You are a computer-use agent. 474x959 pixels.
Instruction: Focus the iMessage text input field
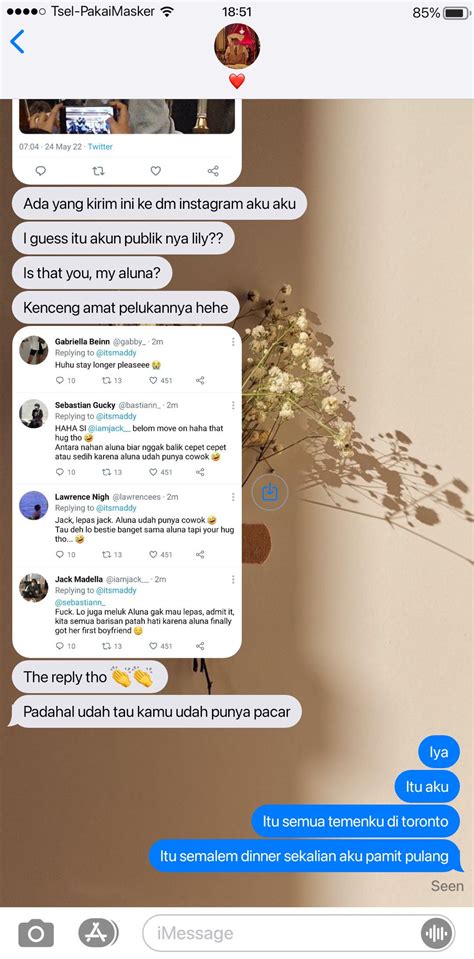click(300, 933)
